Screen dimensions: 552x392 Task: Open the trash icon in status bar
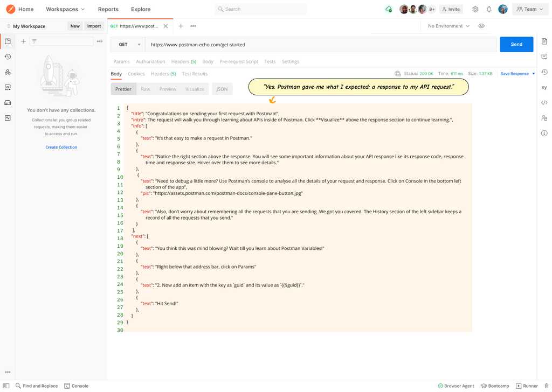click(547, 386)
